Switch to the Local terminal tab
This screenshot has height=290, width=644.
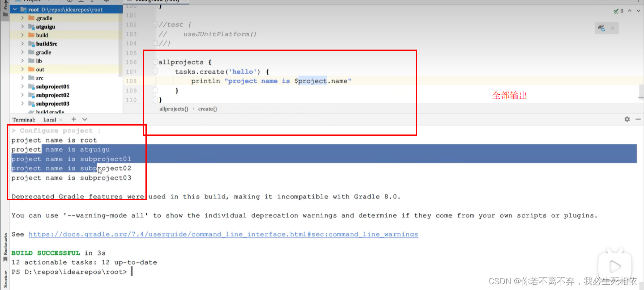click(x=50, y=120)
